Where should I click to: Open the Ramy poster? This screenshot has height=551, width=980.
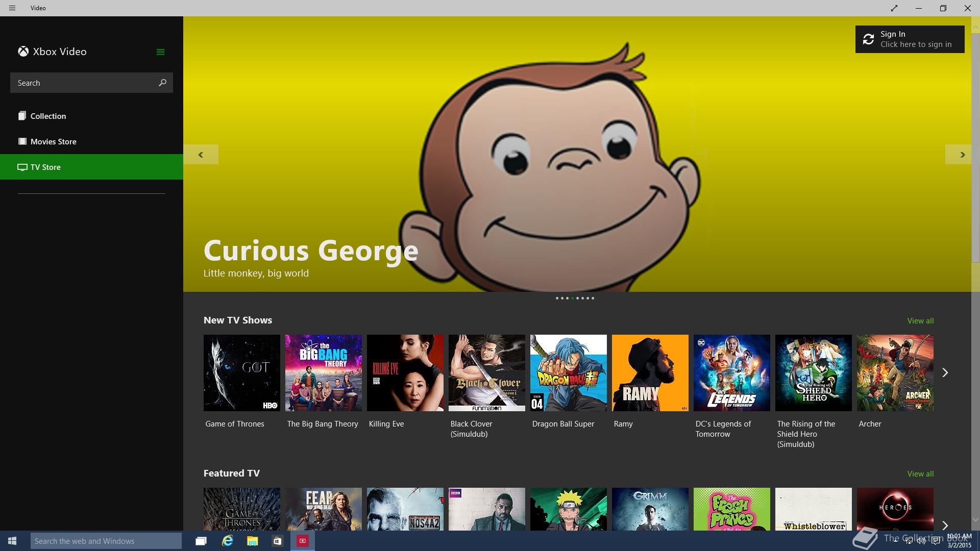point(650,373)
